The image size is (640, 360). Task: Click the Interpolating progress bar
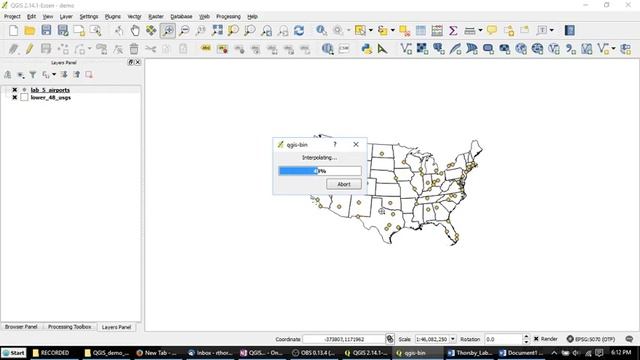[x=320, y=171]
